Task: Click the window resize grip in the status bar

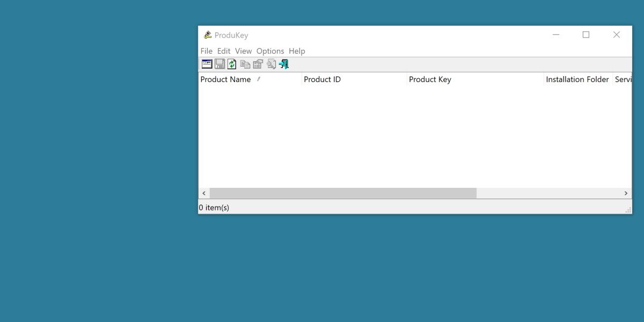Action: [628, 209]
